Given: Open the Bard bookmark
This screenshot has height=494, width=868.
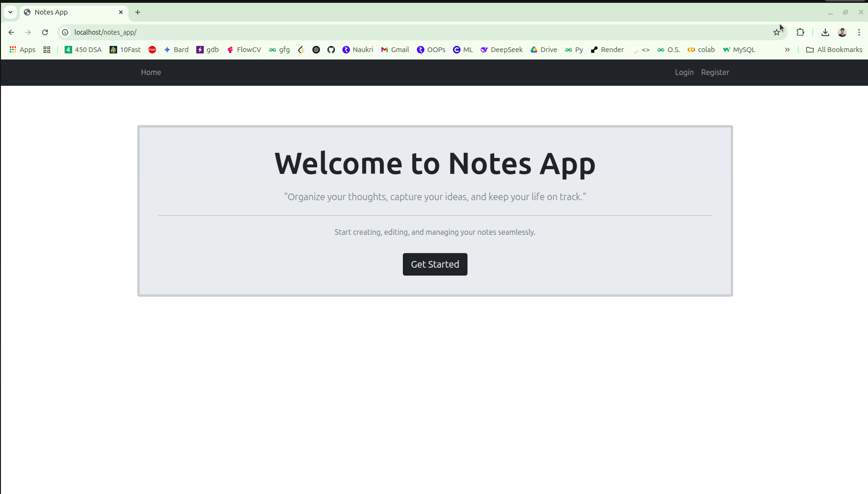Looking at the screenshot, I should (176, 50).
